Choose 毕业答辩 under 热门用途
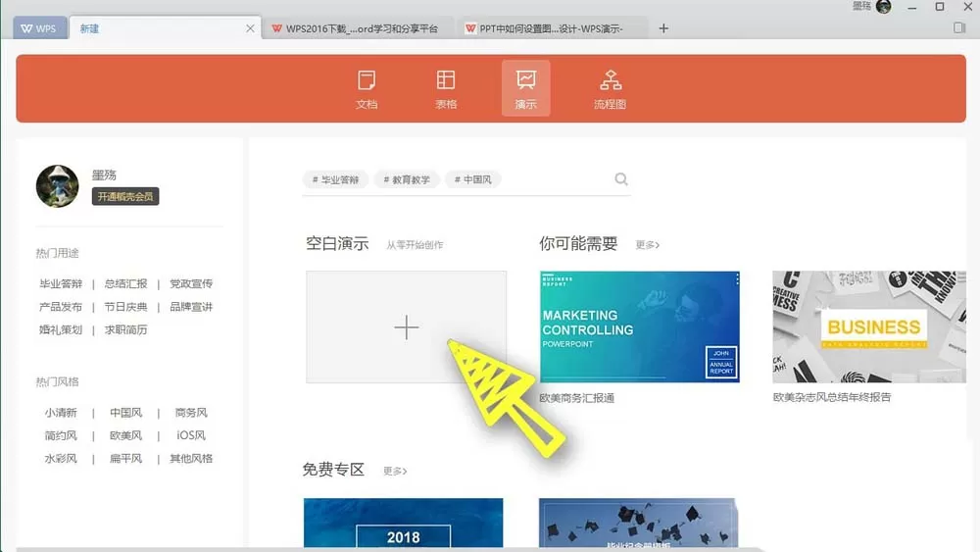This screenshot has height=552, width=980. pyautogui.click(x=61, y=283)
